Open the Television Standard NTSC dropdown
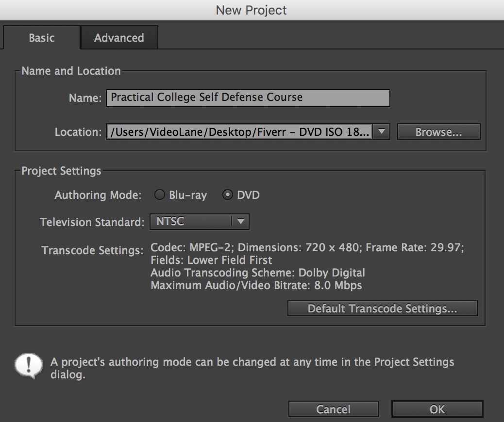 point(199,222)
